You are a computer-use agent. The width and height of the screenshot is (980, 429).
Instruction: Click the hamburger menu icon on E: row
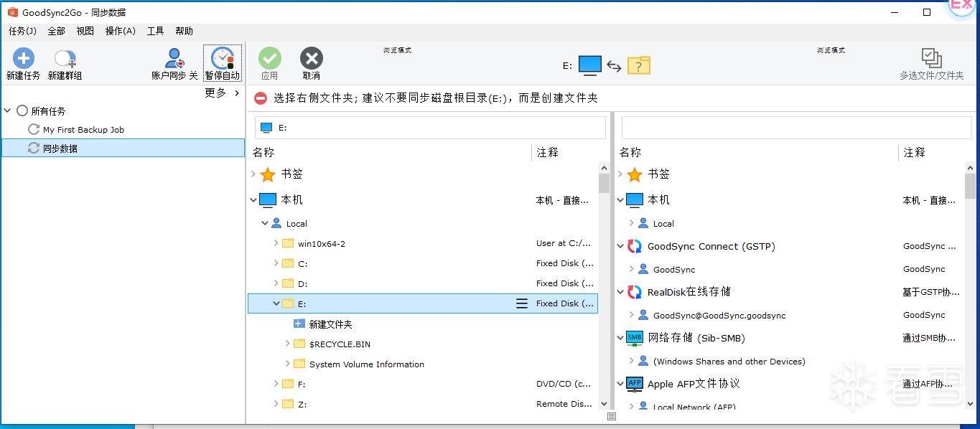pyautogui.click(x=522, y=303)
